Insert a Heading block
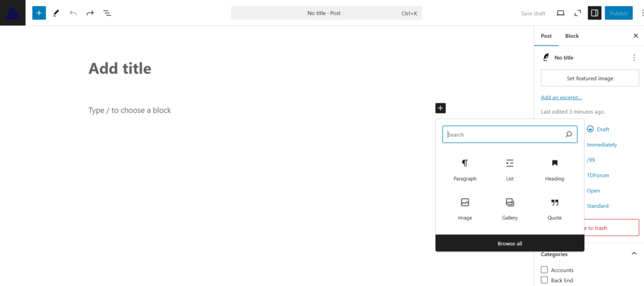 pos(554,170)
